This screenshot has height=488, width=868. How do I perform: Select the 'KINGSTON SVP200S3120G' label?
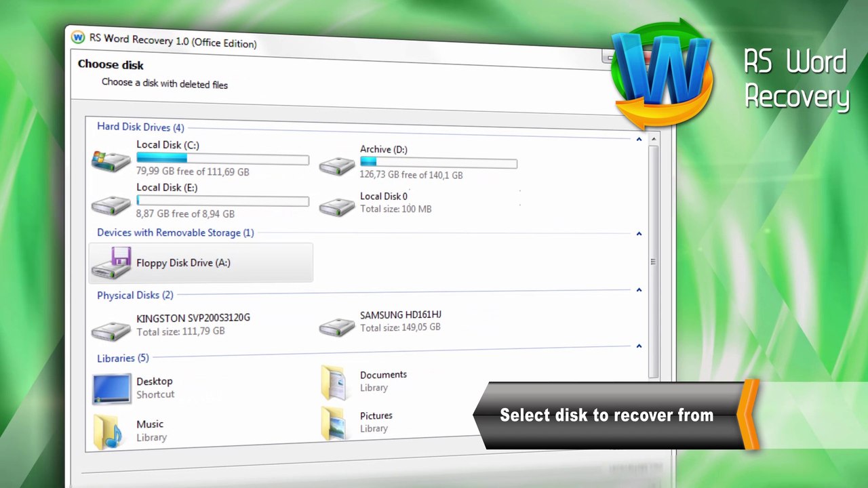[193, 318]
